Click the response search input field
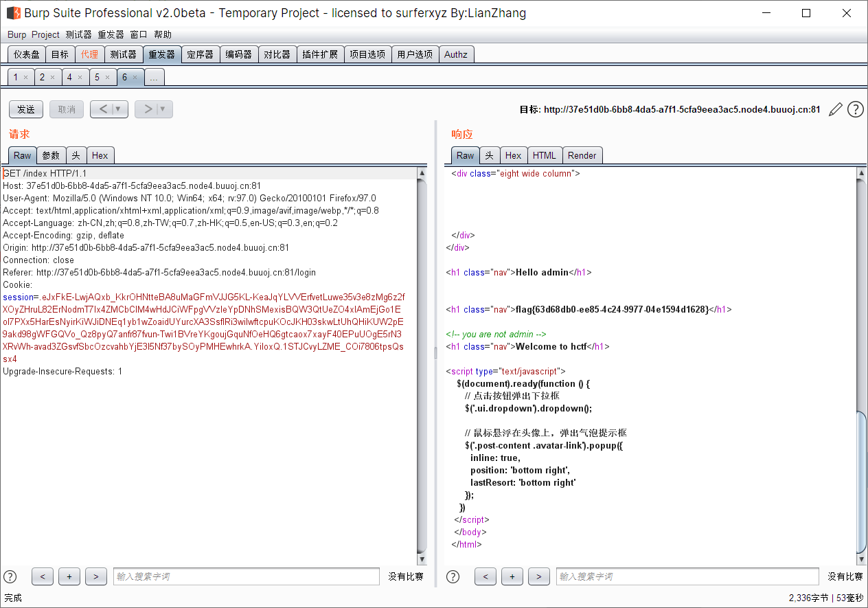Image resolution: width=868 pixels, height=608 pixels. (687, 576)
